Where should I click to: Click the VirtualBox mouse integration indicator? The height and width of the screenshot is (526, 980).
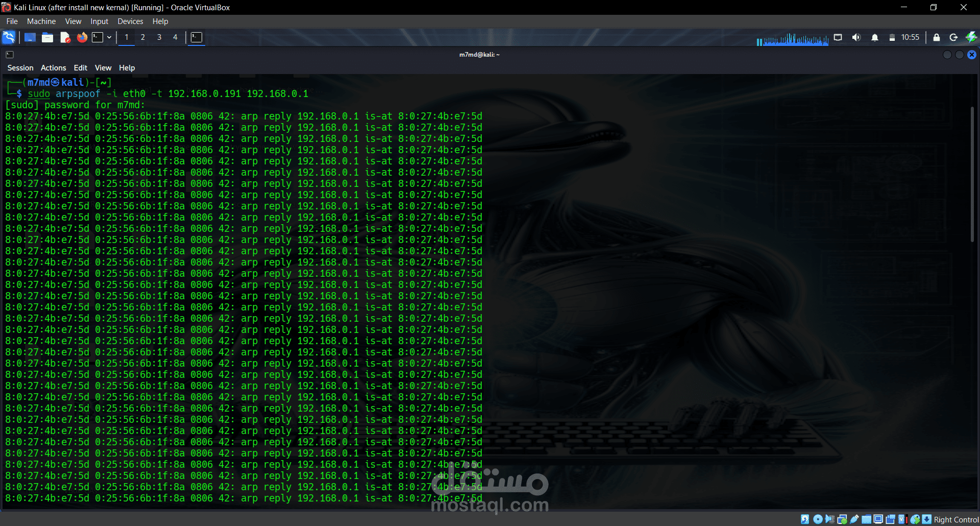pos(915,519)
